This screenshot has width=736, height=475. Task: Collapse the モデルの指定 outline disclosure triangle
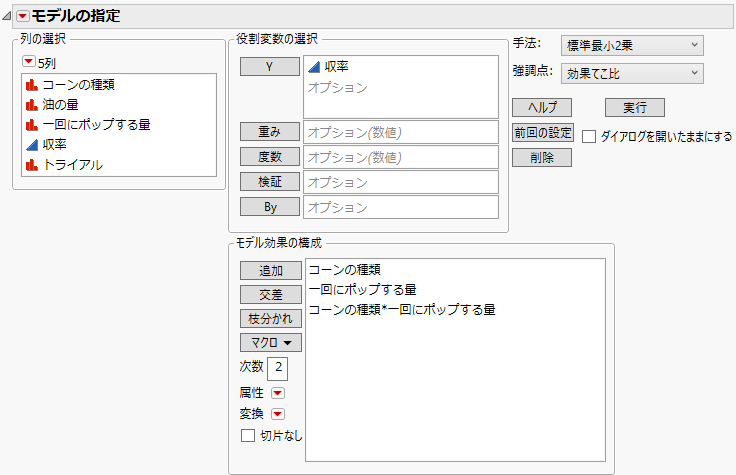point(7,16)
